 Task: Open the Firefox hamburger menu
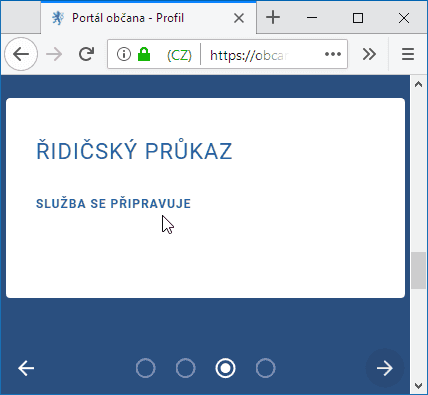pyautogui.click(x=408, y=54)
